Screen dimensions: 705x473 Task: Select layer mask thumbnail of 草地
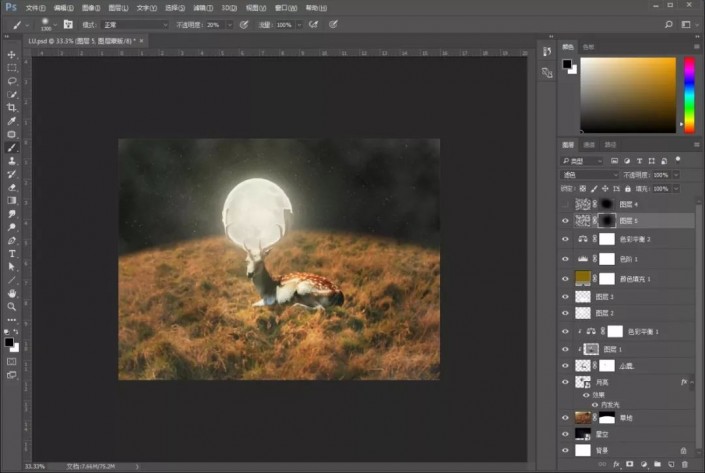click(607, 418)
